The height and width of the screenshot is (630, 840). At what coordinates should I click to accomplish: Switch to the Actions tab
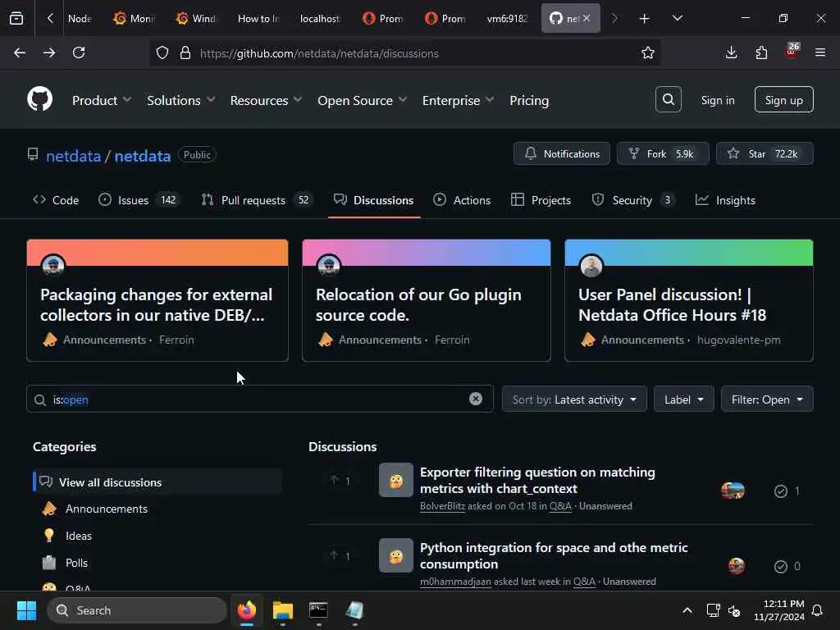[462, 200]
